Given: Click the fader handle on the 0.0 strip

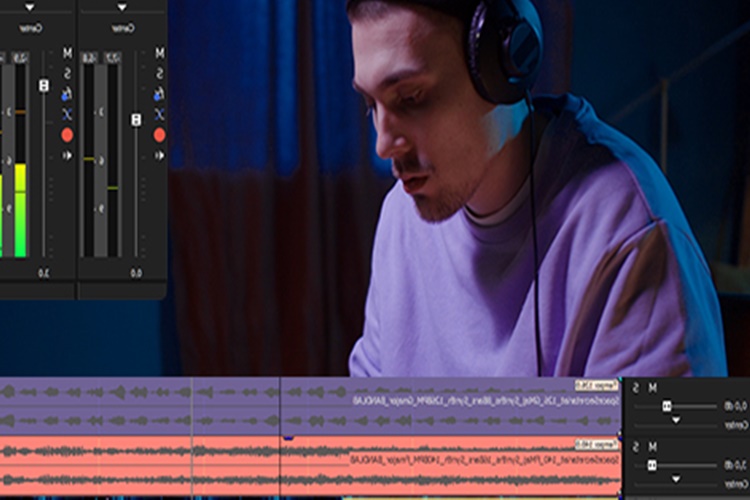Looking at the screenshot, I should click(136, 120).
